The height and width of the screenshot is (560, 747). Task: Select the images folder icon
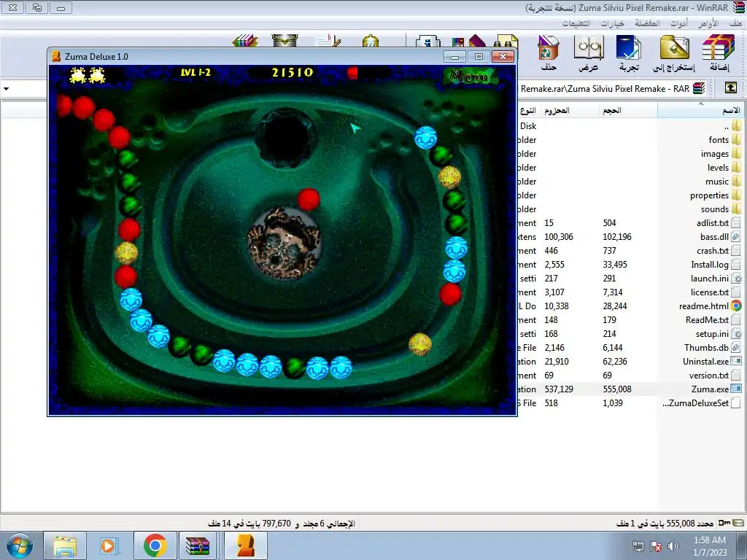pyautogui.click(x=737, y=154)
